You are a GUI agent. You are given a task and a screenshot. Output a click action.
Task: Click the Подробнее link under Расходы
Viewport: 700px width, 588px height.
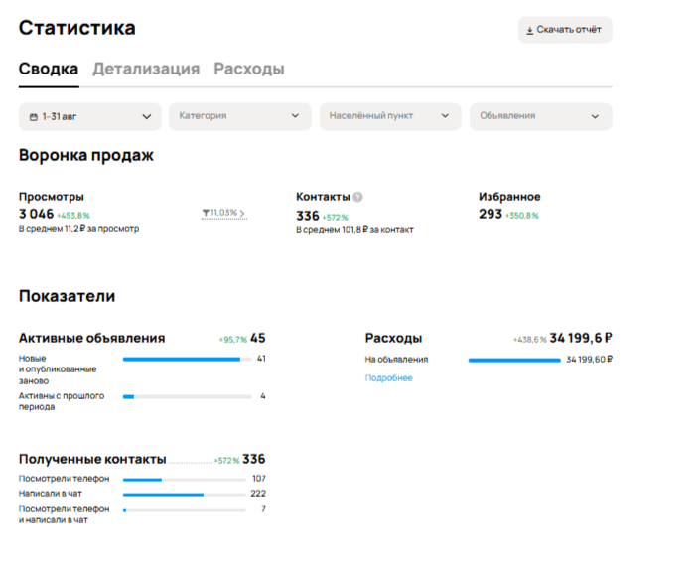tap(388, 378)
